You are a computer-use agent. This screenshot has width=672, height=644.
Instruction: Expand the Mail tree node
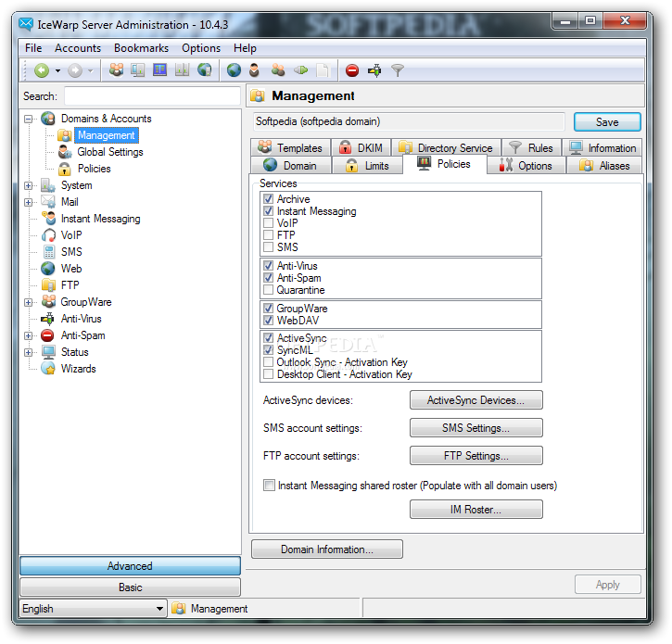click(x=29, y=202)
